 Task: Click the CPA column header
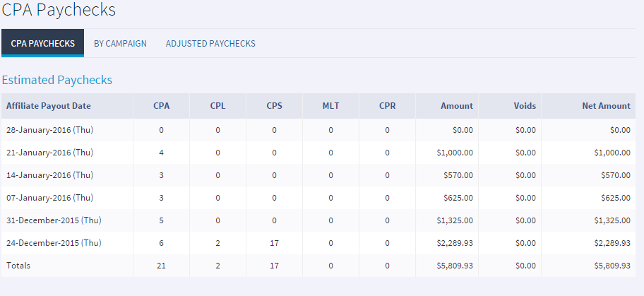(x=161, y=106)
